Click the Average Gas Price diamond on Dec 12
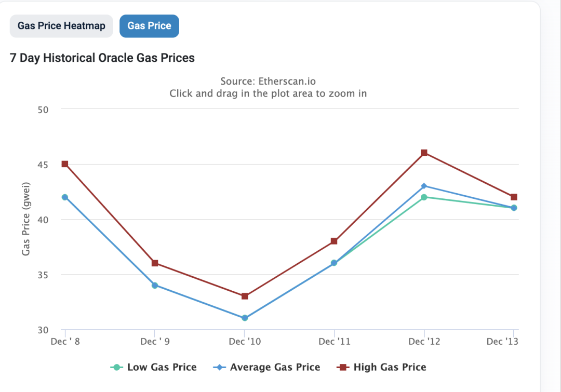This screenshot has height=392, width=561. pos(424,186)
